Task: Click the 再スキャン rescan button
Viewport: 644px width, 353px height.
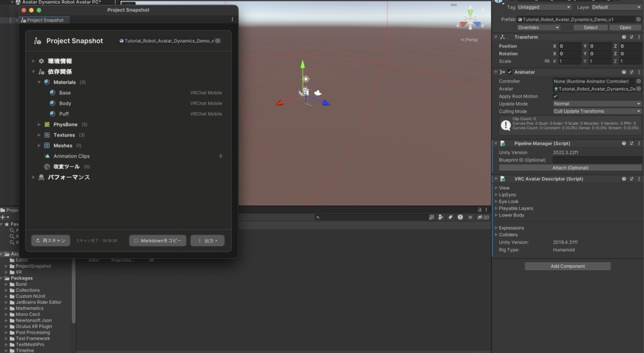Action: [x=50, y=241]
